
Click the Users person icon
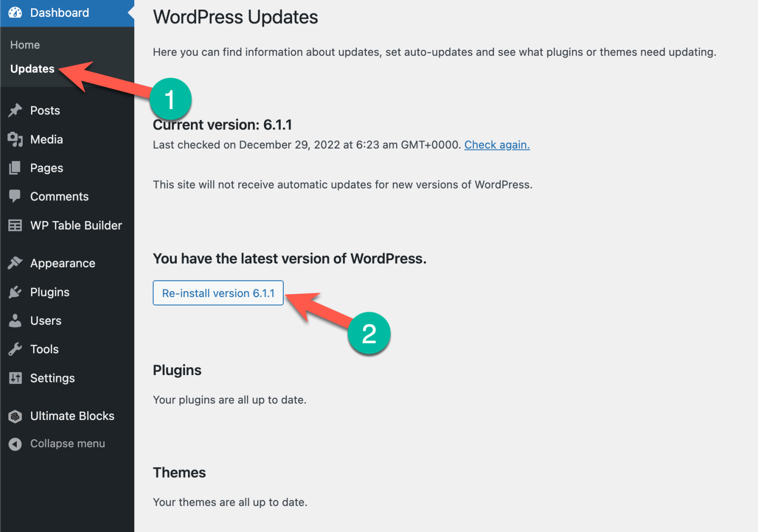(x=15, y=321)
